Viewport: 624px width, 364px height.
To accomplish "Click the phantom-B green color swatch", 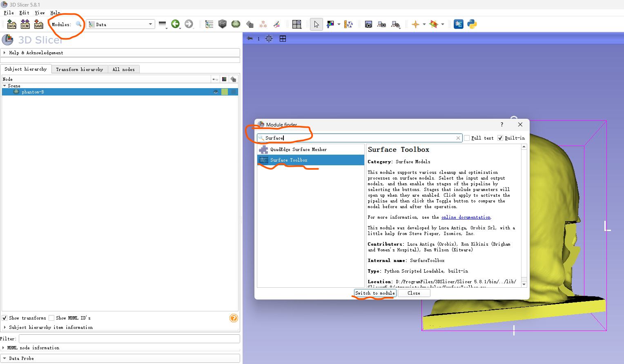I will (225, 92).
